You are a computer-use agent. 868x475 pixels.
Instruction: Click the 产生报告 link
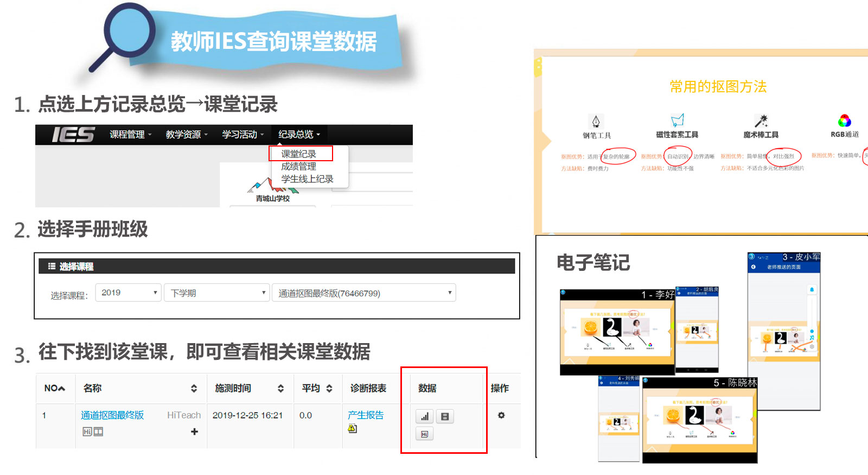366,415
